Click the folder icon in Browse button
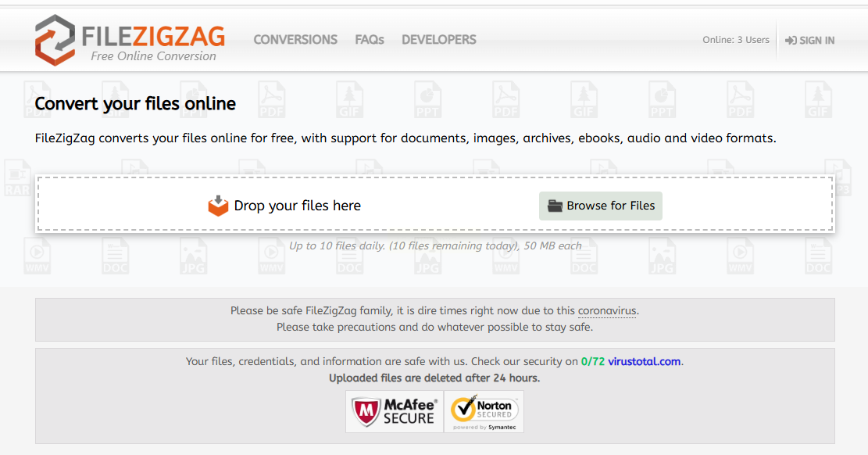The height and width of the screenshot is (455, 868). coord(555,206)
